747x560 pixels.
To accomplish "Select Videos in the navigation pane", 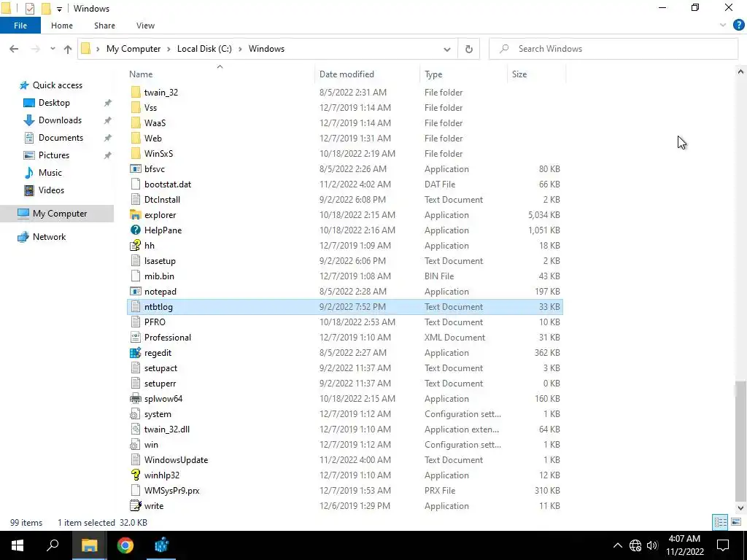I will click(x=51, y=190).
